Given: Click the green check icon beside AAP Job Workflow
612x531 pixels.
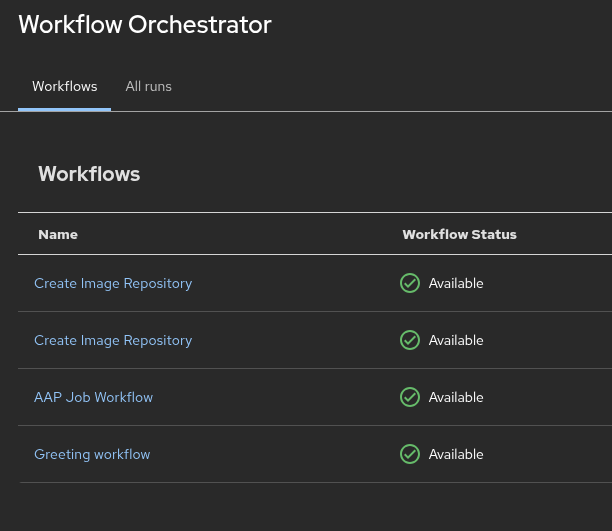Looking at the screenshot, I should pyautogui.click(x=410, y=397).
